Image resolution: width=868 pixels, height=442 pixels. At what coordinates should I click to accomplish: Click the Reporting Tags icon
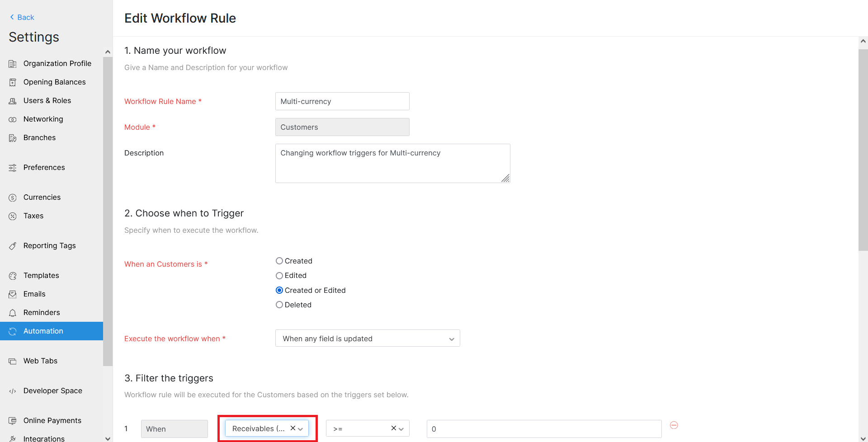point(13,245)
